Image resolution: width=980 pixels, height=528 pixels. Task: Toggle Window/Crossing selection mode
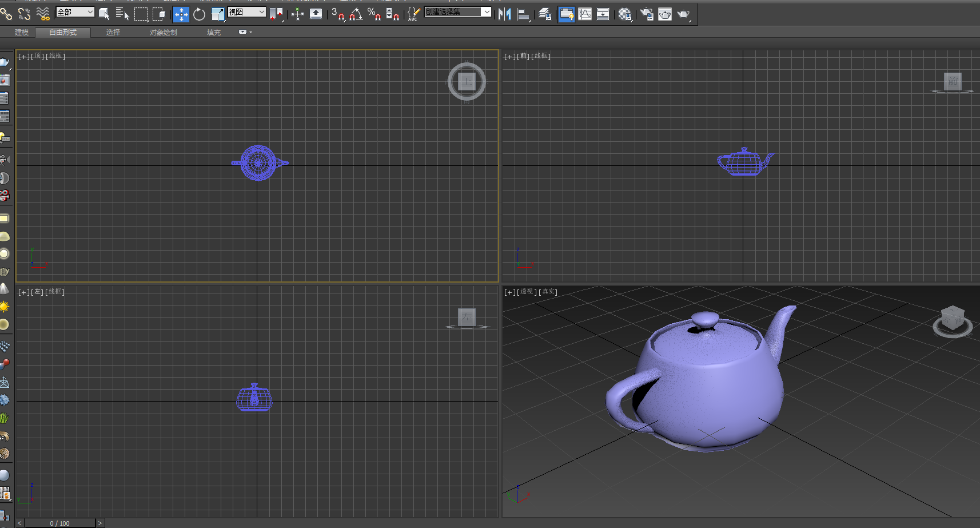(160, 14)
